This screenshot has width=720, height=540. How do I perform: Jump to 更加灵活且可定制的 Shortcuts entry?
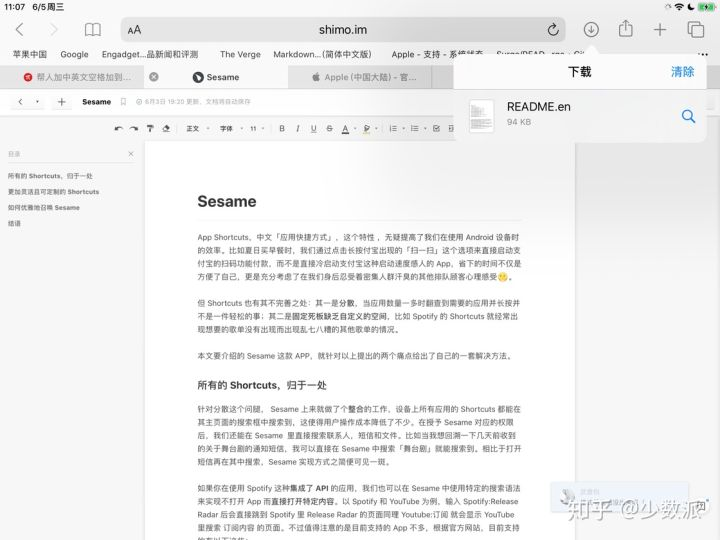coord(53,192)
